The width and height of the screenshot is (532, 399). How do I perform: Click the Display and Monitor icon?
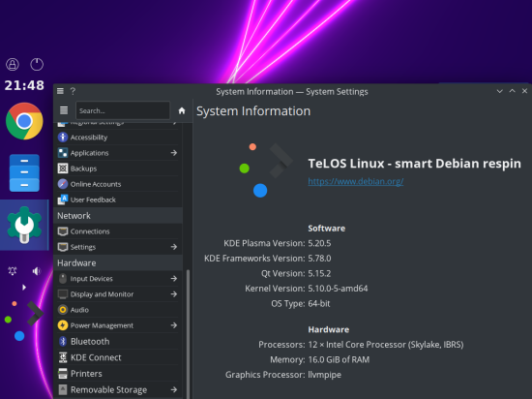[63, 294]
